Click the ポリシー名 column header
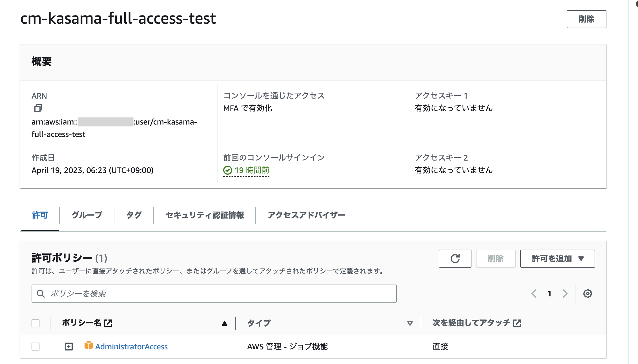 (81, 323)
